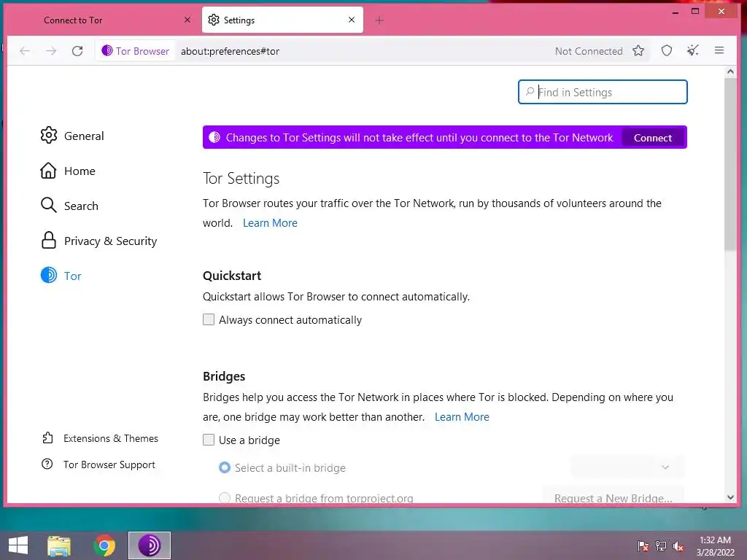Bookmark this page with the star icon
This screenshot has height=560, width=747.
[x=638, y=50]
